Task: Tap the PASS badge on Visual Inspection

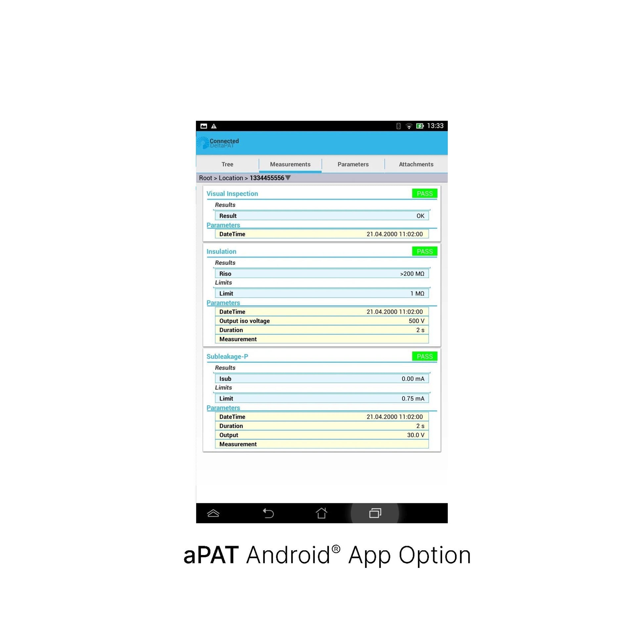Action: coord(424,193)
